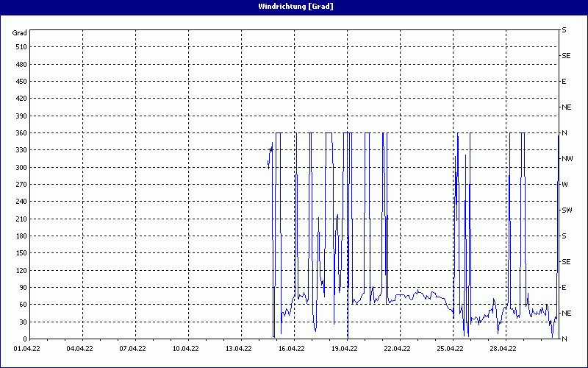The height and width of the screenshot is (368, 588).
Task: Click the Grad unit label on y-axis
Action: (20, 33)
